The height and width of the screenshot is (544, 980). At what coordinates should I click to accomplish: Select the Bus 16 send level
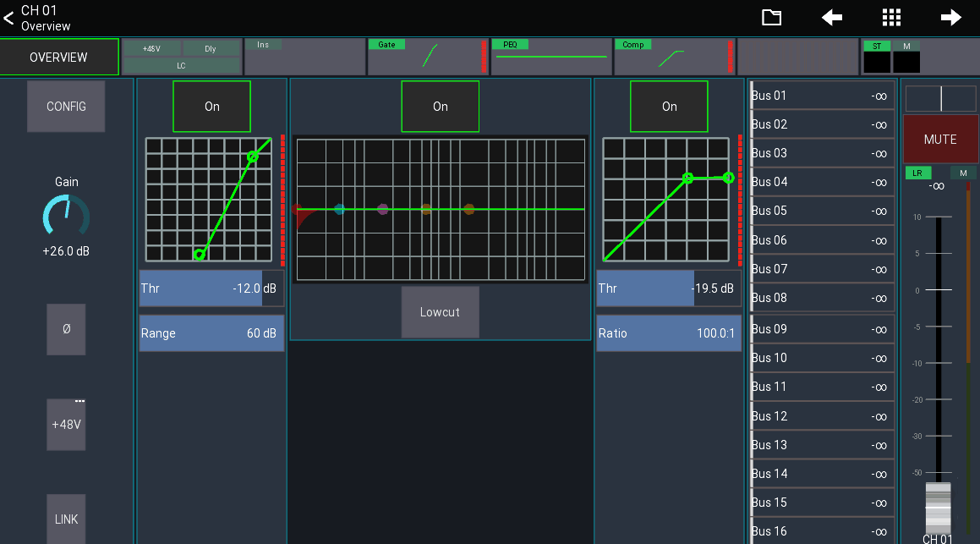(x=822, y=530)
